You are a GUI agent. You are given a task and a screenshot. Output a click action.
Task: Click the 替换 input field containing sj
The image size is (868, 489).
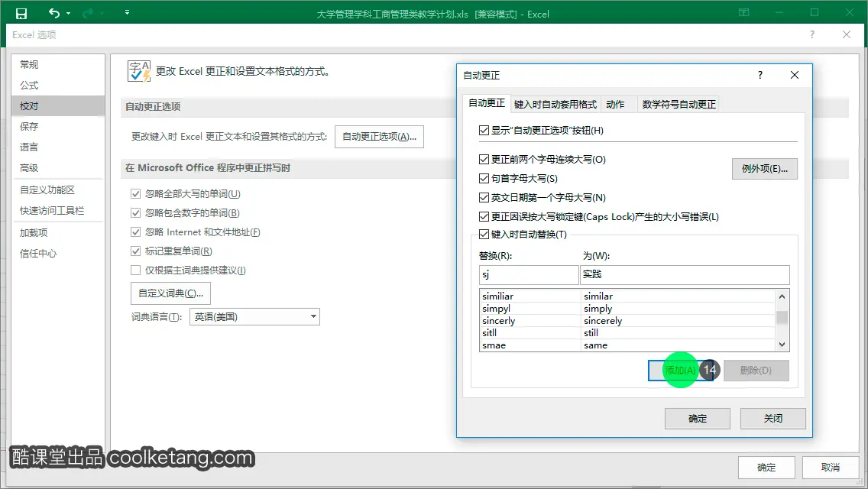[x=529, y=275]
